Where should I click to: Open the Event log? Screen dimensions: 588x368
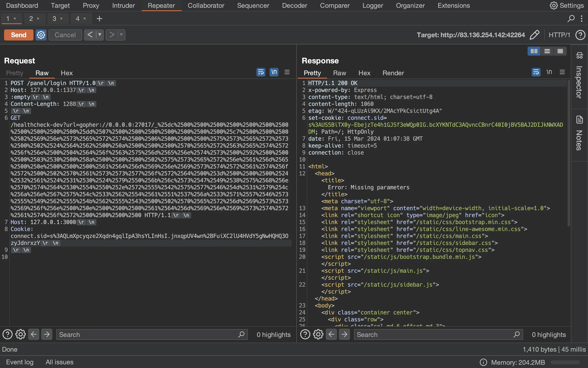click(20, 362)
